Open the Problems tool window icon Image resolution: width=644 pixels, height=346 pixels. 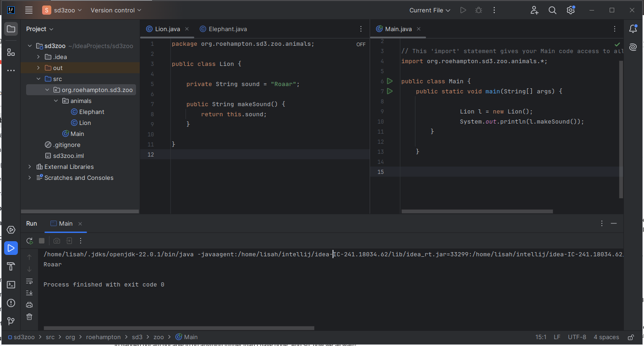[11, 303]
